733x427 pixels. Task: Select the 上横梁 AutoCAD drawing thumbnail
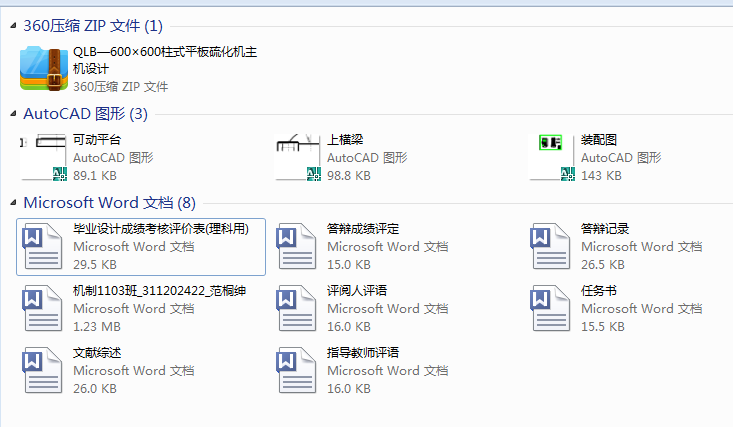click(x=298, y=157)
